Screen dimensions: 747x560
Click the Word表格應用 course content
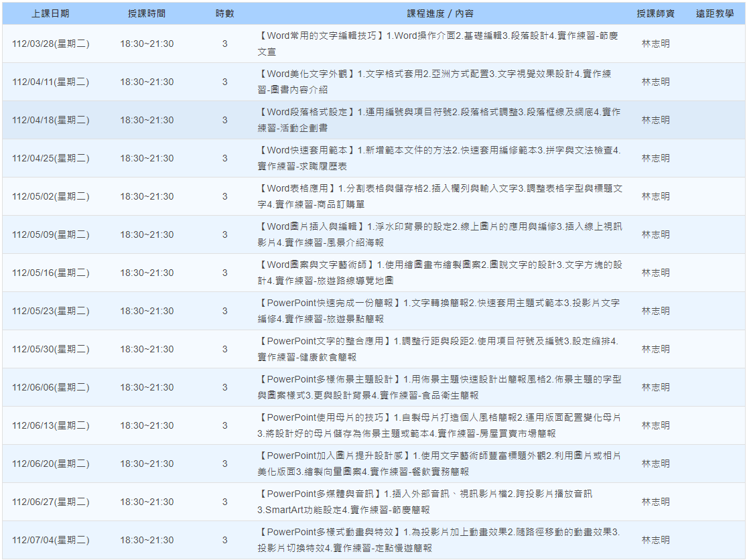[440, 196]
